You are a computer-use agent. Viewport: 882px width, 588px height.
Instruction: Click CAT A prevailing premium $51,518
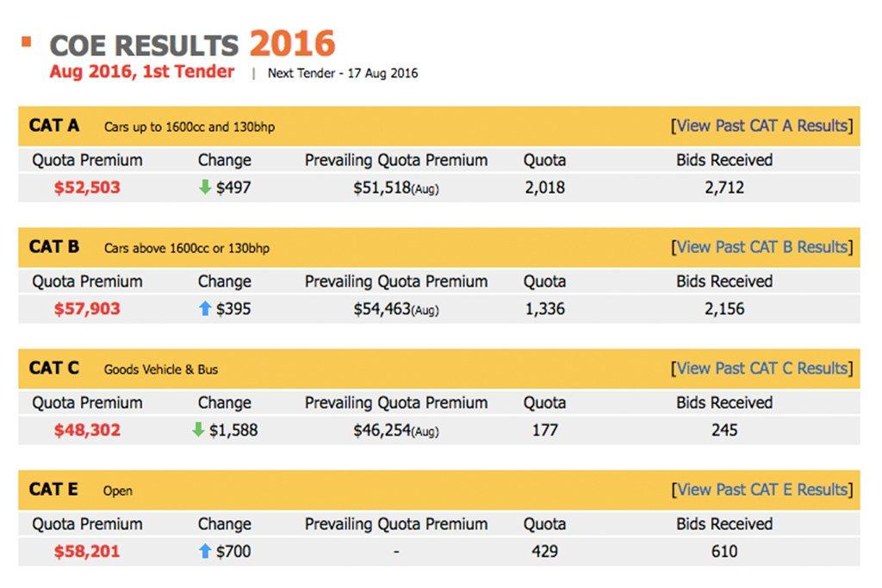pos(382,188)
